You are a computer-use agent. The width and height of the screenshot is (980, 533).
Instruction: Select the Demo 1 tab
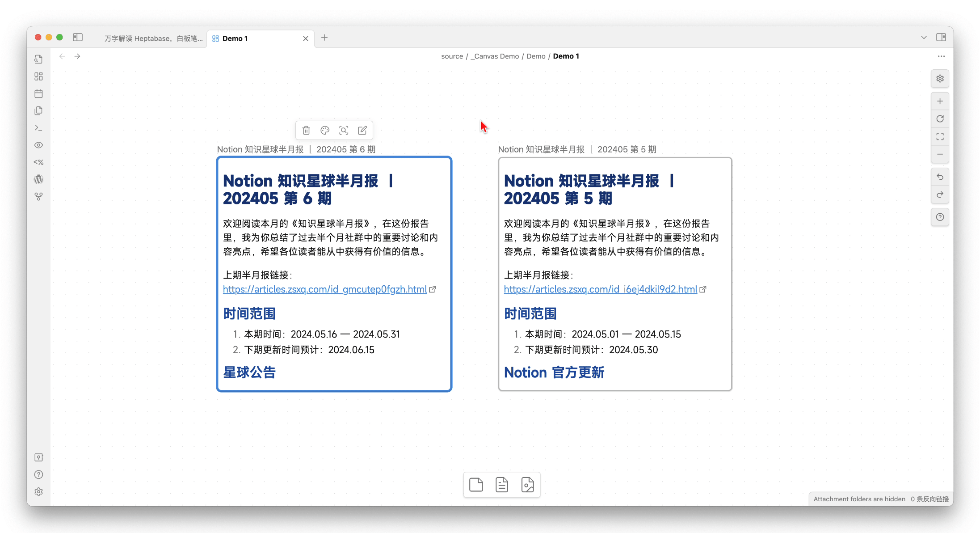point(261,38)
